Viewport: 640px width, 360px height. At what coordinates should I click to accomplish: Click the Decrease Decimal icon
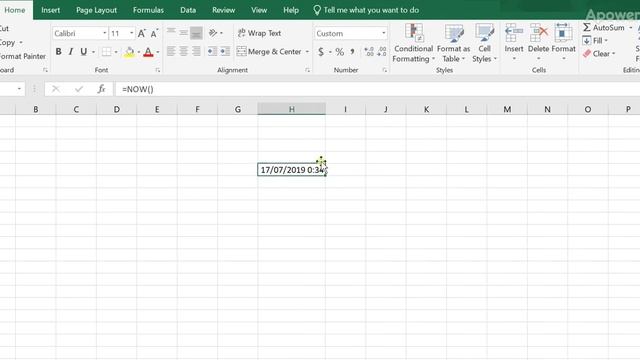pyautogui.click(x=382, y=52)
